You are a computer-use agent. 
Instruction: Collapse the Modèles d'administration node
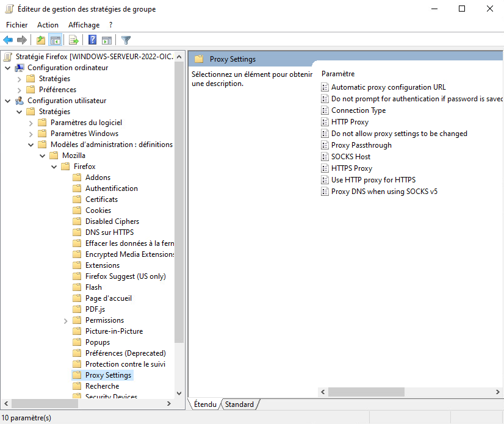[x=31, y=145]
